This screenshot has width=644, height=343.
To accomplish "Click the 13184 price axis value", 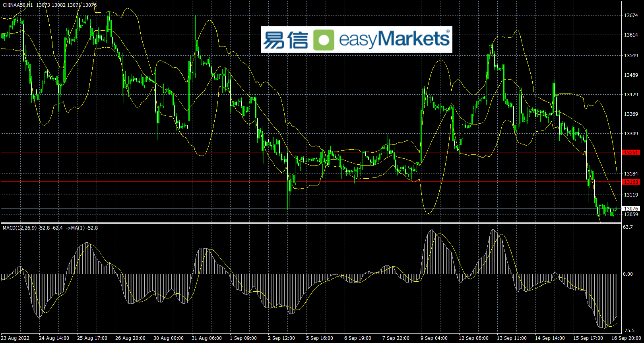I will click(631, 174).
